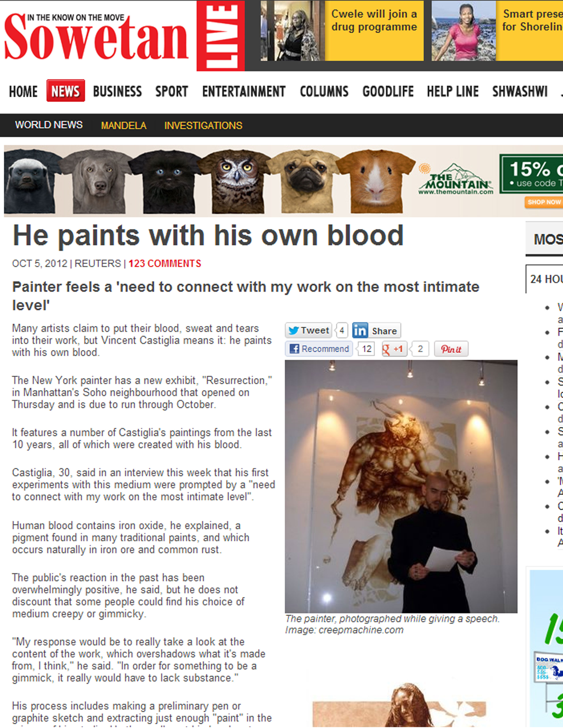Select INVESTIGATIONS in the sub-navigation

[203, 125]
